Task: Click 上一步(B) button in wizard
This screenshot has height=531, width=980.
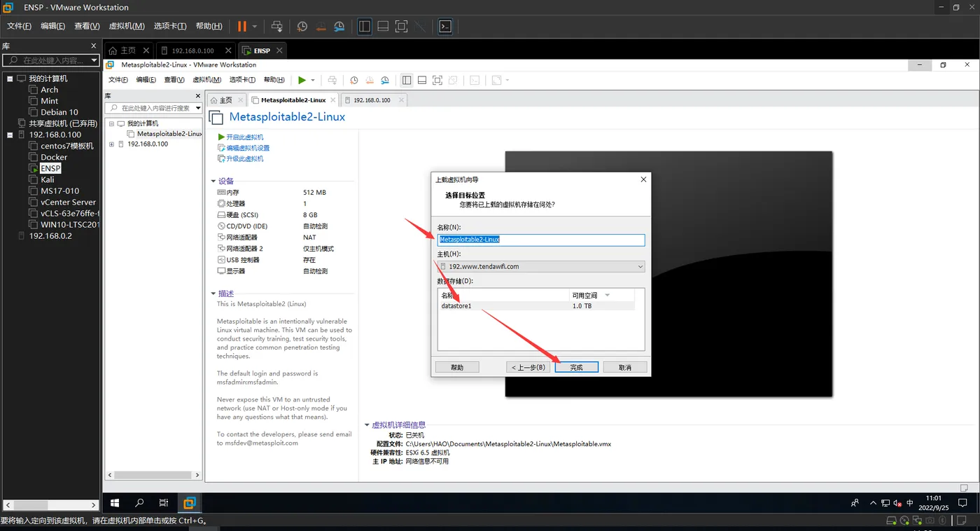Action: [528, 367]
